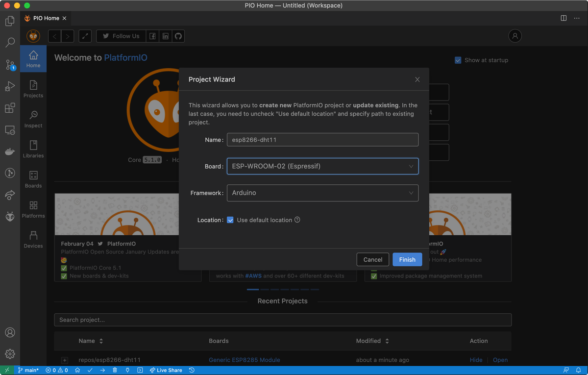
Task: Click PlatformIO Home status bar icon
Action: 77,370
